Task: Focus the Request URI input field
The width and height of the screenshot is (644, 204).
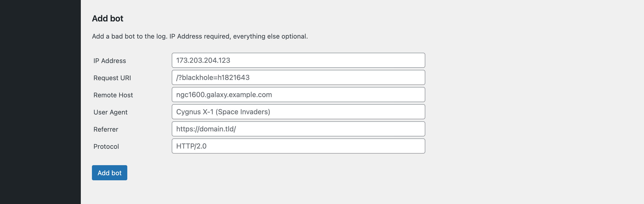Action: tap(298, 77)
